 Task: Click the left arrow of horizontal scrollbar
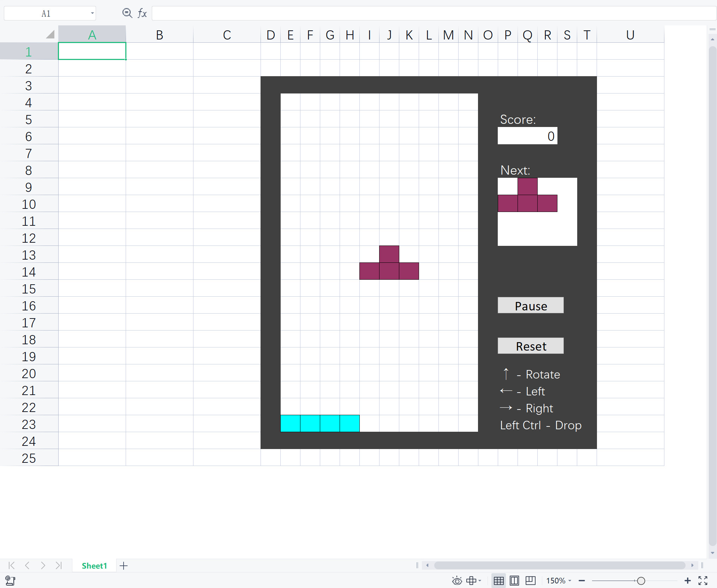tap(428, 565)
